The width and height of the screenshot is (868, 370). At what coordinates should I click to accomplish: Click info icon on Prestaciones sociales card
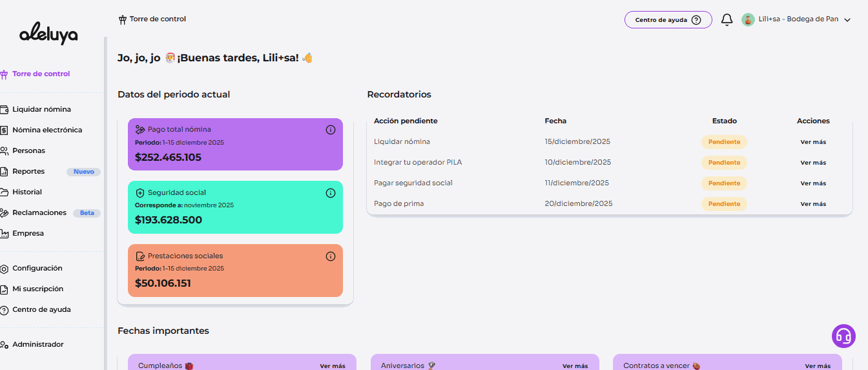[331, 256]
